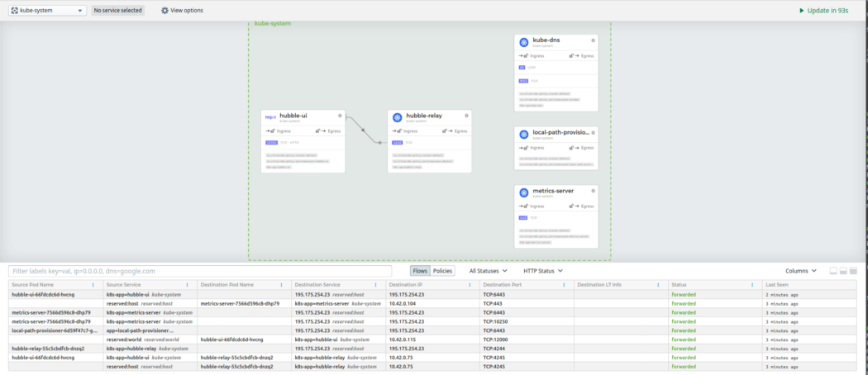The width and height of the screenshot is (868, 375).
Task: Maximize flows panel with third layout icon
Action: tap(854, 271)
